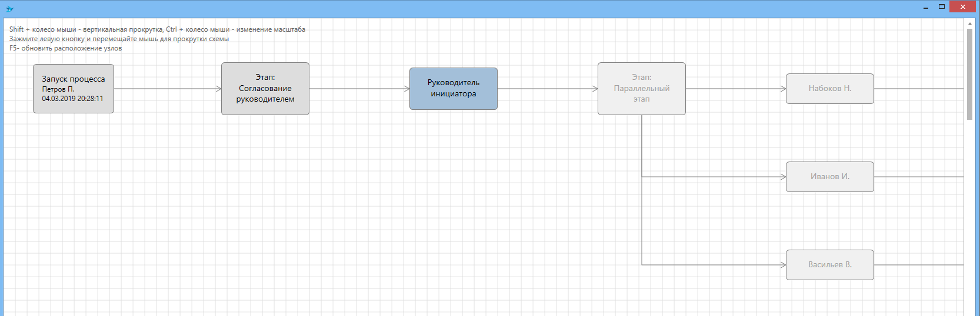Click arrowhead pointing to "Васильев В."
This screenshot has height=316, width=980.
pos(783,265)
